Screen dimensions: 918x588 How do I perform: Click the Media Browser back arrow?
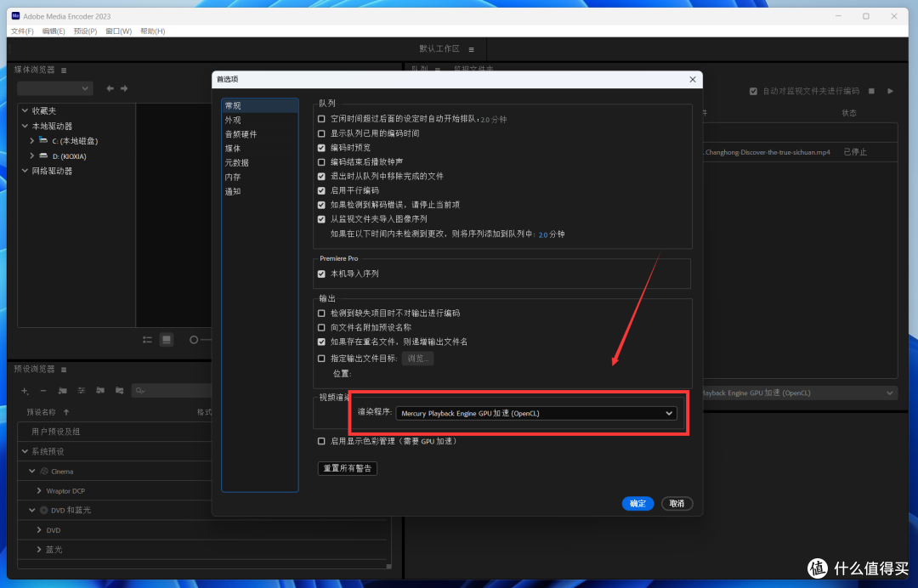coord(110,88)
